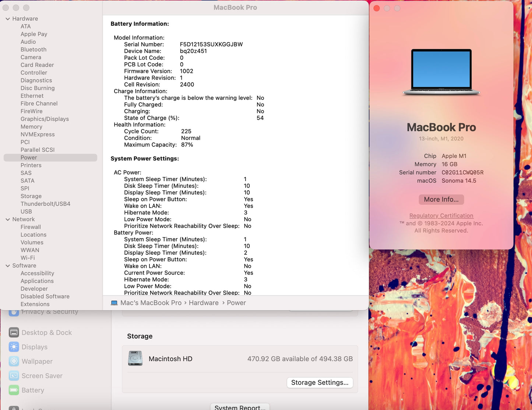
Task: Click the 'Sonoma 14.5' macOS version text
Action: (x=459, y=181)
